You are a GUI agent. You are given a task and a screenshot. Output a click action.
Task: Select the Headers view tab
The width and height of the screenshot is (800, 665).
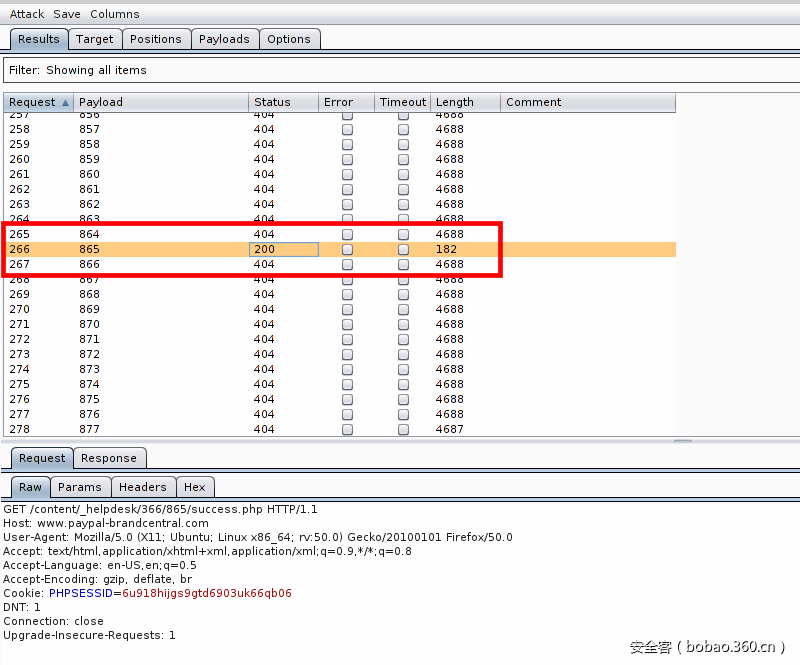(x=143, y=487)
